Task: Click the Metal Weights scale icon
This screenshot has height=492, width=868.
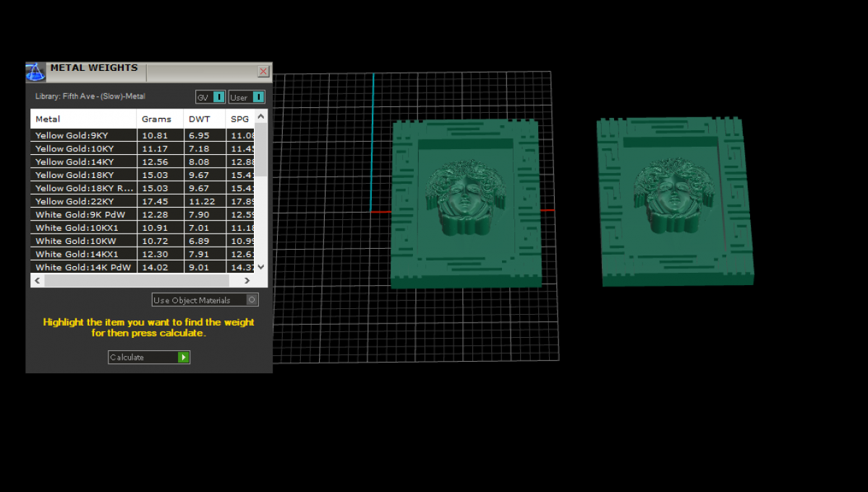Action: (35, 72)
